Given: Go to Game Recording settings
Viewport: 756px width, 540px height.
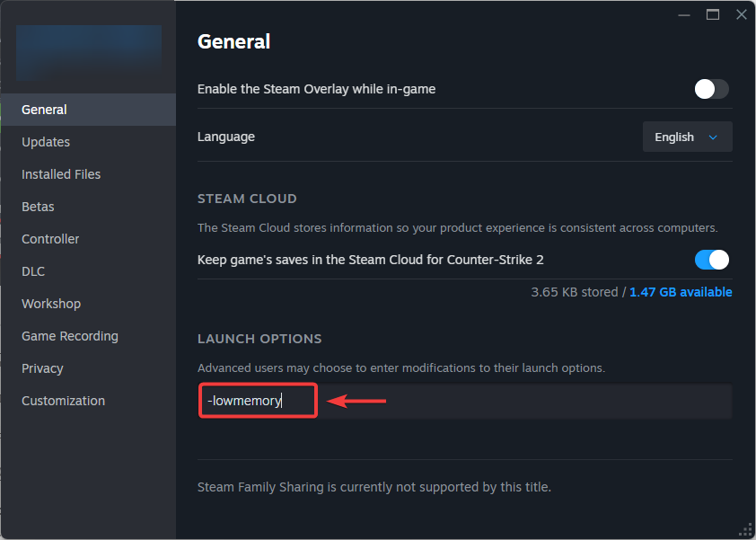Looking at the screenshot, I should coord(70,336).
